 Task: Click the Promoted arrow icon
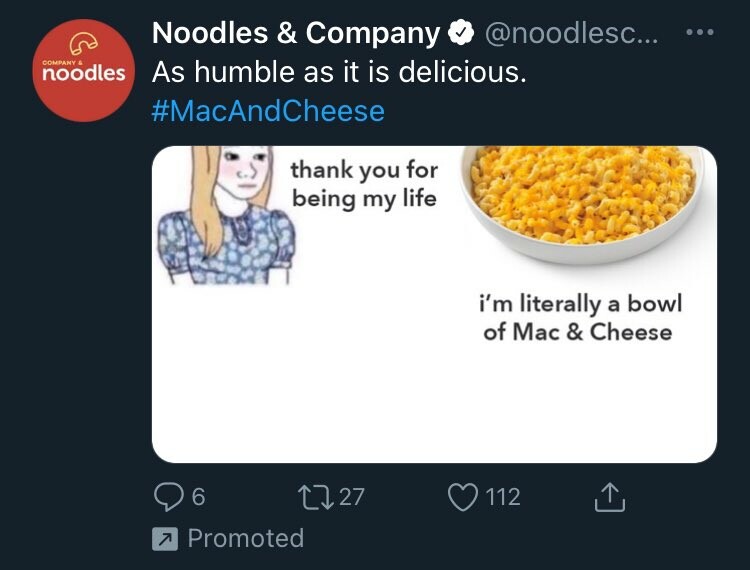tap(164, 539)
